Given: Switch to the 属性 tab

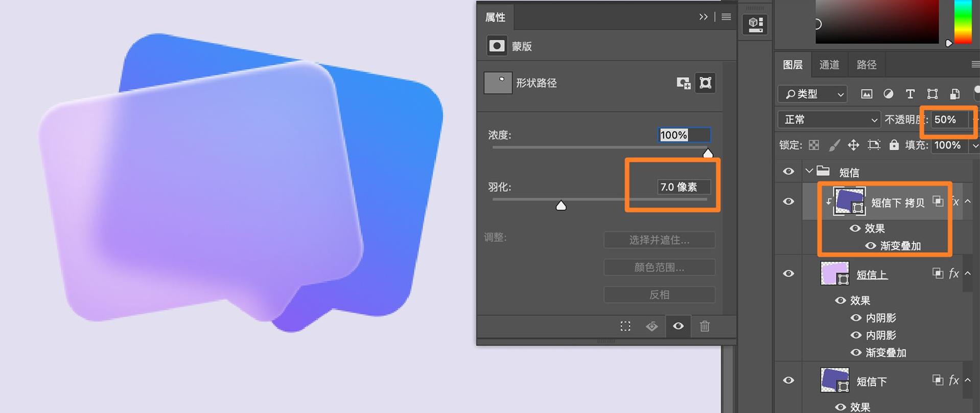Looking at the screenshot, I should point(495,17).
